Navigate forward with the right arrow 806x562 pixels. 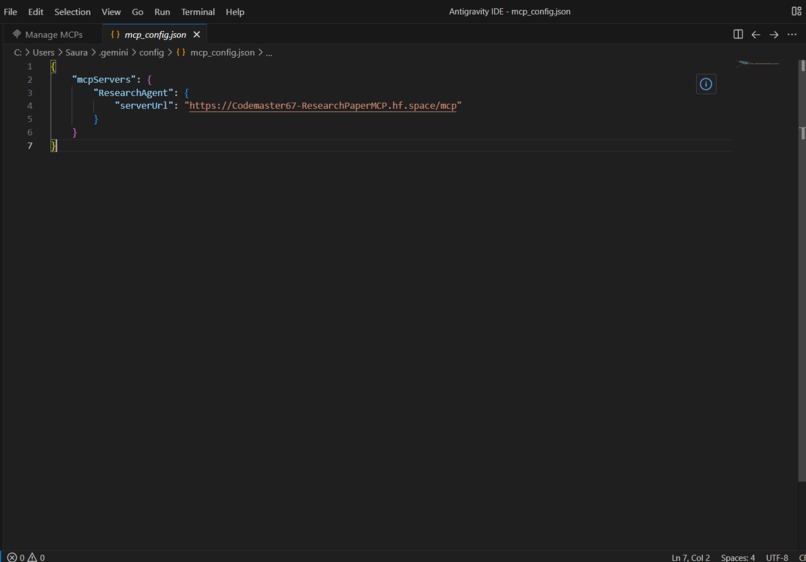tap(774, 34)
